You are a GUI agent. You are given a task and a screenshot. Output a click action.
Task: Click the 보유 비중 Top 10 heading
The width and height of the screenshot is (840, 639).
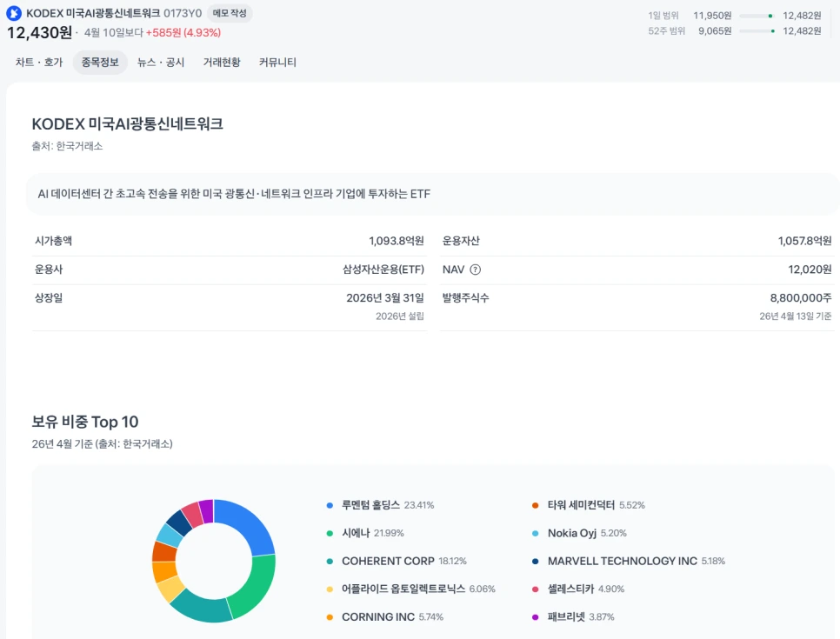coord(84,422)
